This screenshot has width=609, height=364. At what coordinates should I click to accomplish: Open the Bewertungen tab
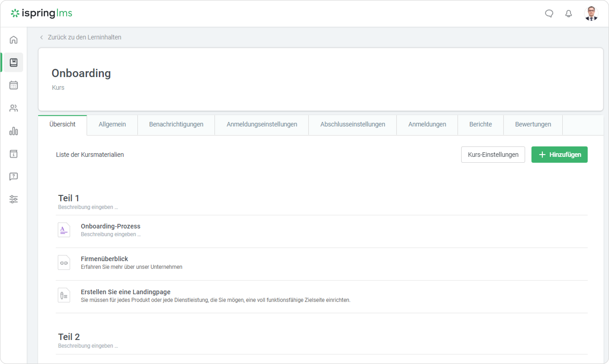[533, 124]
